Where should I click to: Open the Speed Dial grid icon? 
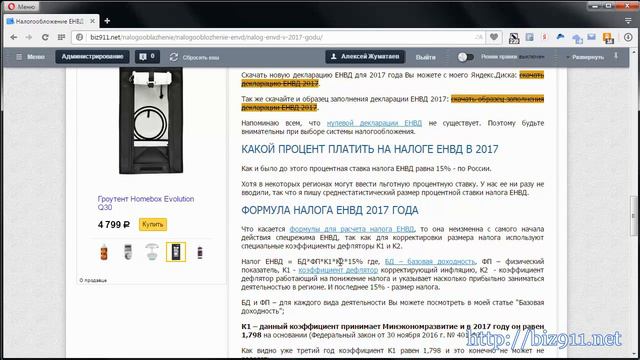pyautogui.click(x=61, y=37)
